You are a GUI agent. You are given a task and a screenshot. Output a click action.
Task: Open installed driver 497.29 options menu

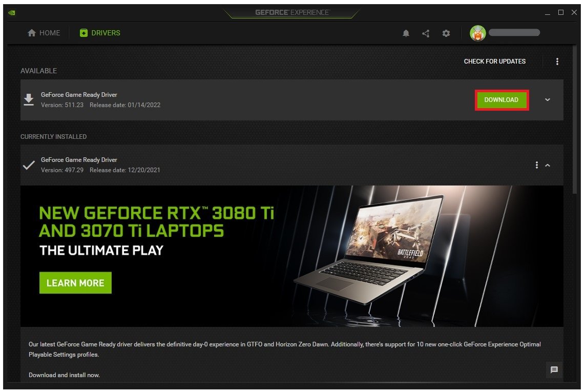[x=537, y=165]
